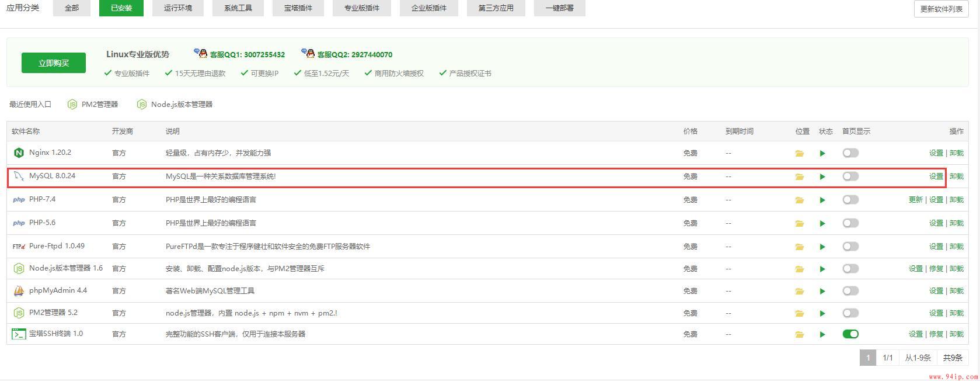This screenshot has height=381, width=980.
Task: Click the MySQL status play icon
Action: click(822, 176)
